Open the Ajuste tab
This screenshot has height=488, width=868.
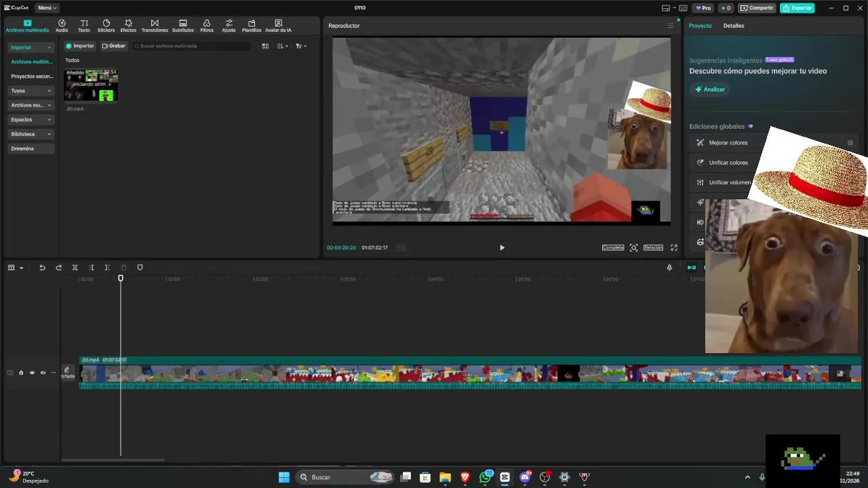pyautogui.click(x=229, y=26)
